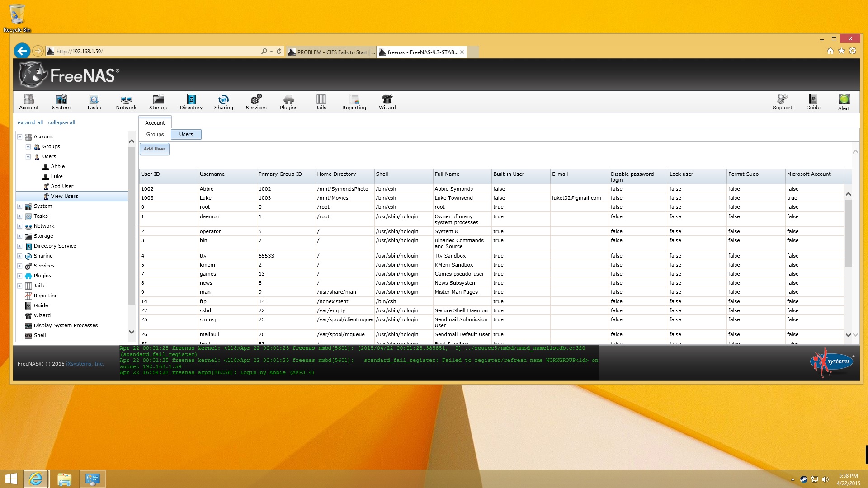
Task: Open Internet Explorer on the taskbar
Action: (36, 479)
